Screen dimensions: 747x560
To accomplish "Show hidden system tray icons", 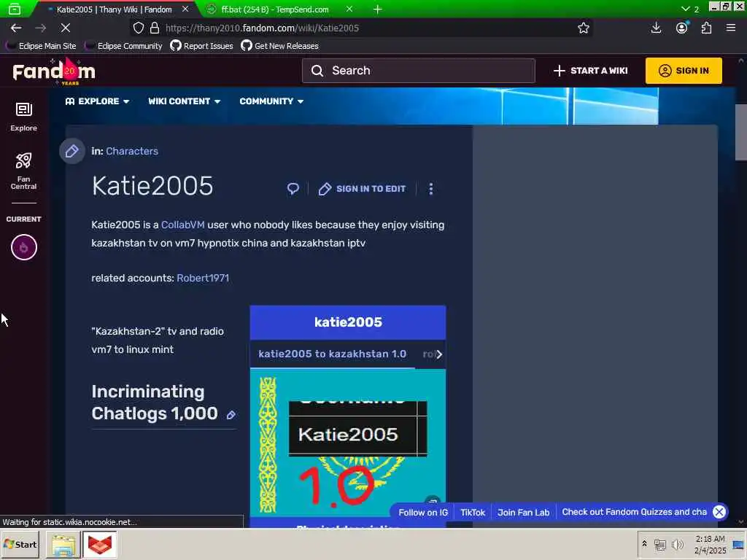I will 644,544.
